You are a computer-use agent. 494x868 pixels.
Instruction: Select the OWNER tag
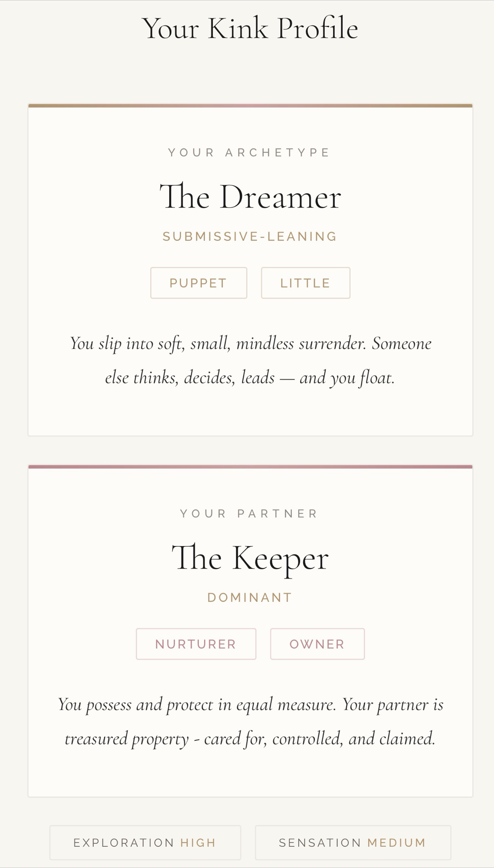(317, 644)
